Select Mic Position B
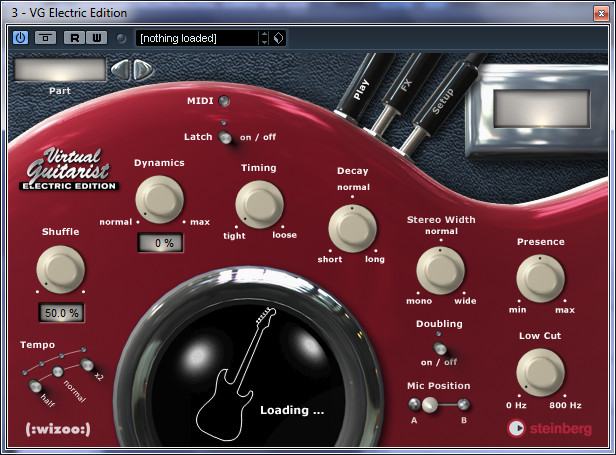616x455 pixels. (x=464, y=404)
